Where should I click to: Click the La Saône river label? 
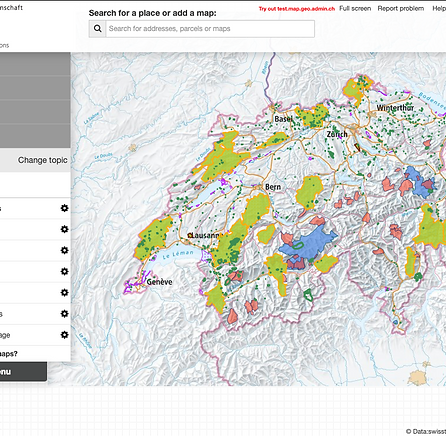click(x=92, y=117)
